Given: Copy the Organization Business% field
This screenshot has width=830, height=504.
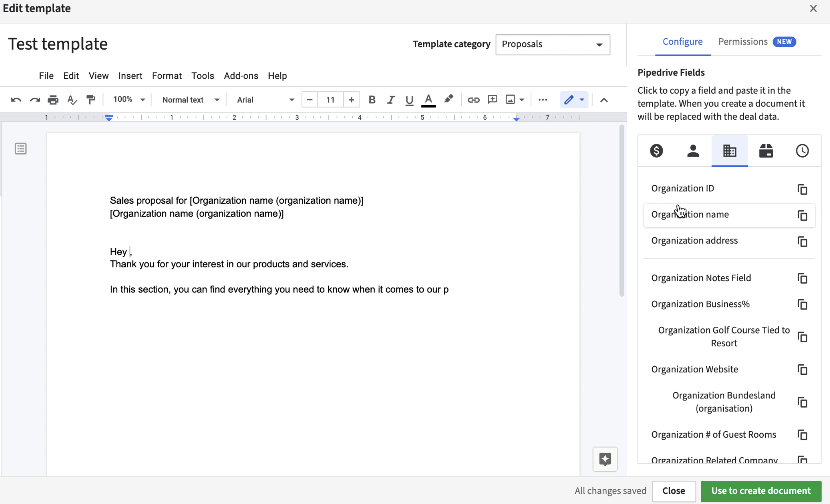Looking at the screenshot, I should 802,304.
